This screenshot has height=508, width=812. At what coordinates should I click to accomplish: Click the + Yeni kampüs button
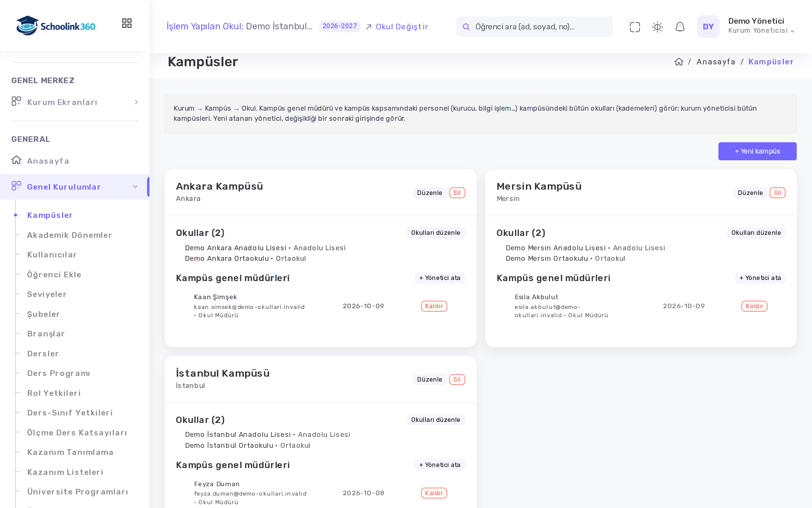(757, 151)
